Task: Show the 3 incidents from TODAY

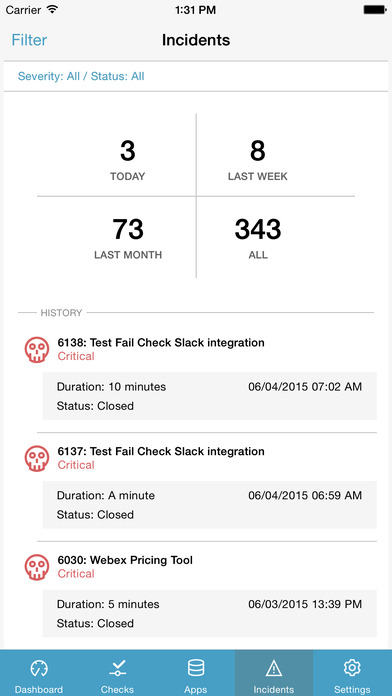Action: click(127, 161)
